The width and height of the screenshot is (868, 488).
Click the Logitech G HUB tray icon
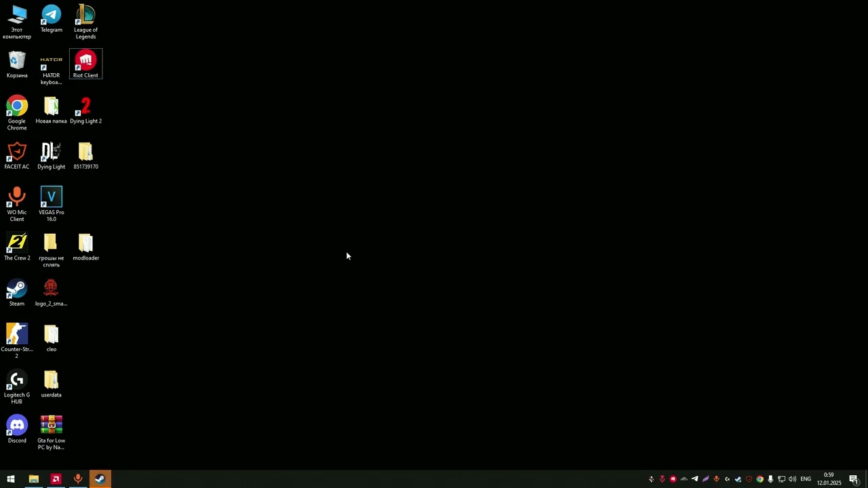727,479
